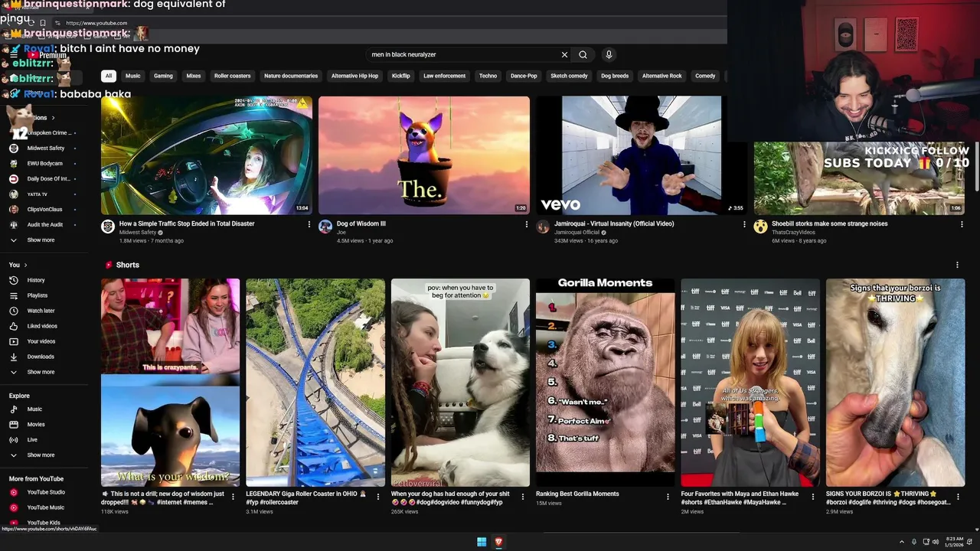Open Watch later in the sidebar
The height and width of the screenshot is (551, 980).
click(41, 311)
